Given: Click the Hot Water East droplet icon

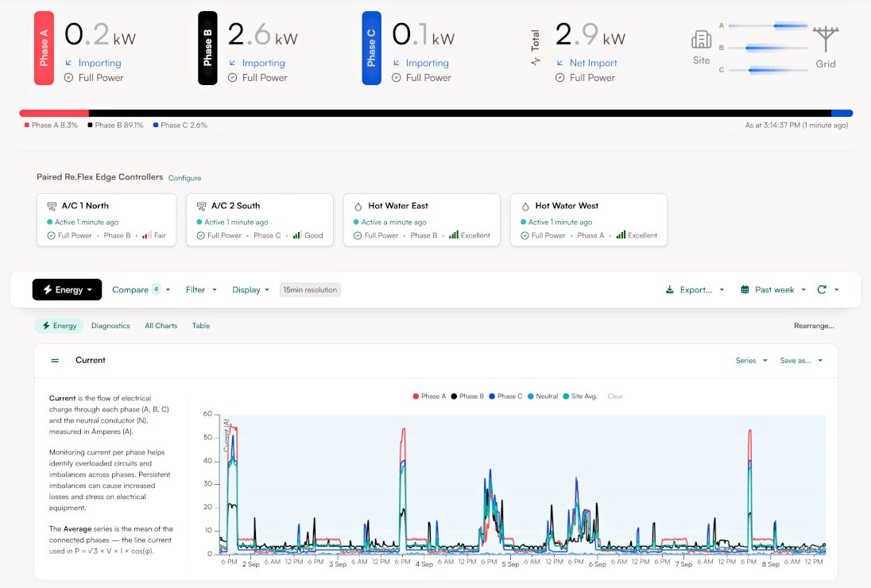Looking at the screenshot, I should 358,206.
